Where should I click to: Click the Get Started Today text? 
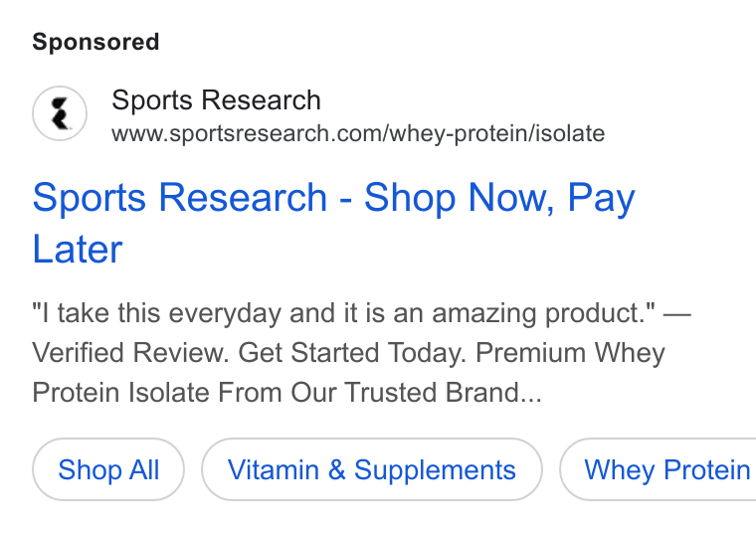tap(352, 353)
